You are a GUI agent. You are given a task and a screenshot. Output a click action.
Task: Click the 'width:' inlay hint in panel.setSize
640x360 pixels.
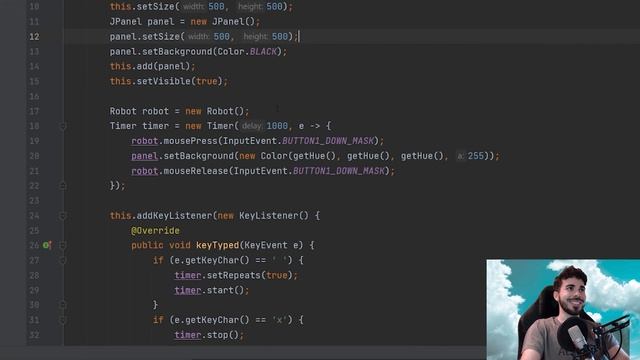click(199, 37)
